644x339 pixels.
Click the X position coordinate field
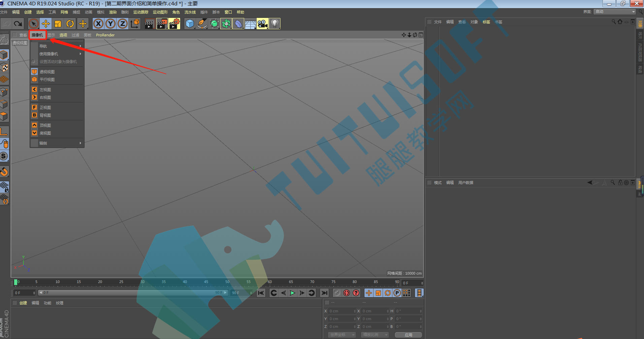coord(342,311)
